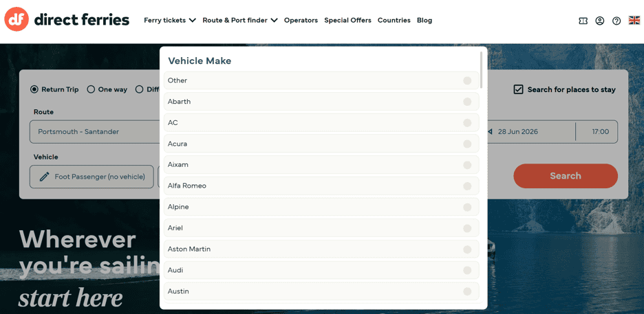Open the user account icon
This screenshot has height=314, width=644.
click(x=600, y=21)
